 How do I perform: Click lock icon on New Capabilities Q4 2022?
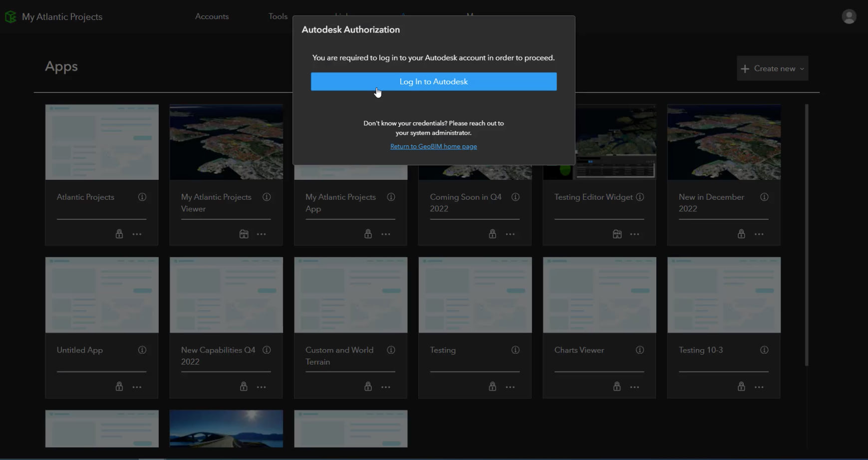click(x=244, y=387)
